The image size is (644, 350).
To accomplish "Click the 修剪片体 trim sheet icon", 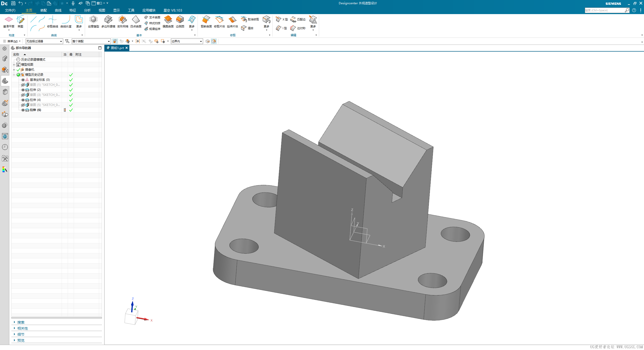I will coord(219,20).
